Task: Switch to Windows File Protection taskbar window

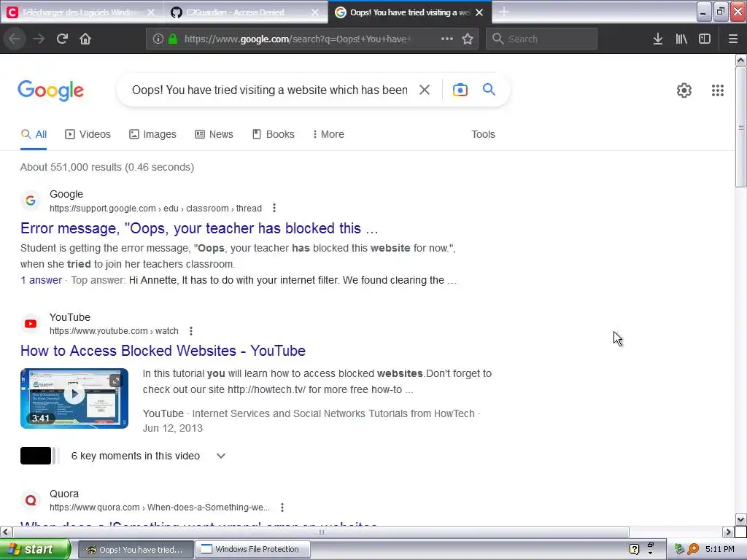Action: pyautogui.click(x=252, y=549)
